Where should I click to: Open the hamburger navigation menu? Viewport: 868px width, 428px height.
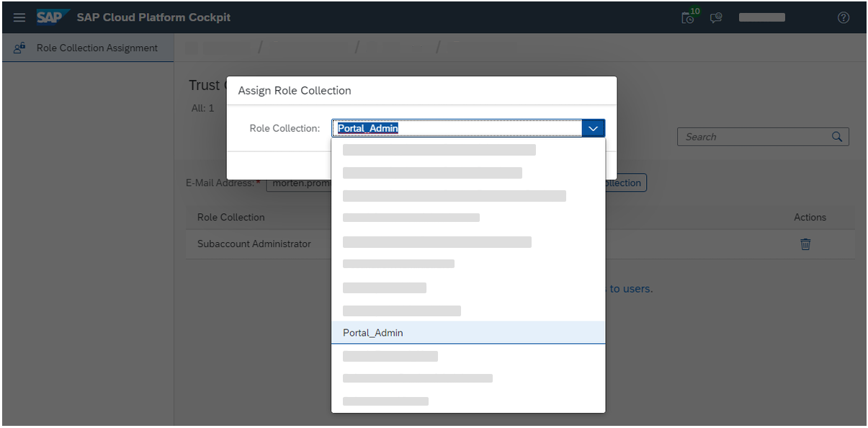(19, 17)
